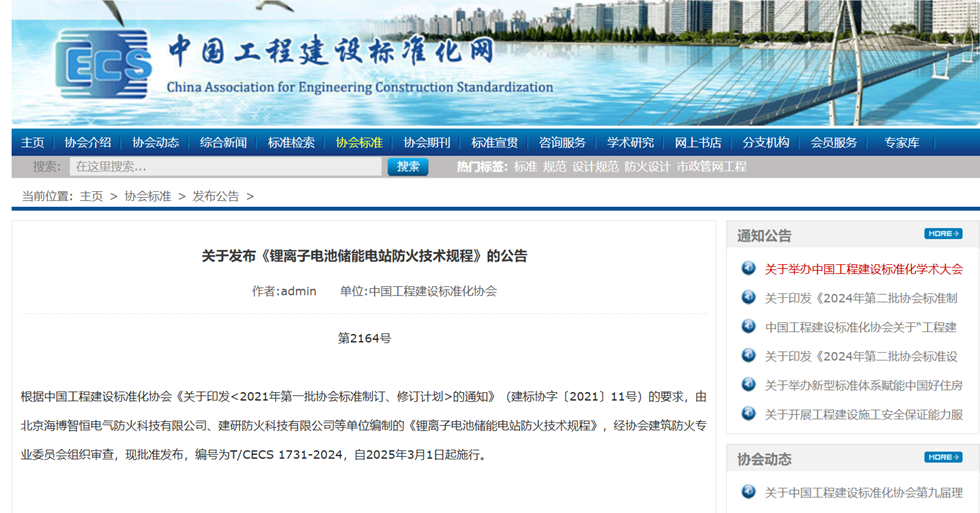Open the 协会标准 navigation menu
Viewport: 980px width, 513px height.
coord(359,142)
